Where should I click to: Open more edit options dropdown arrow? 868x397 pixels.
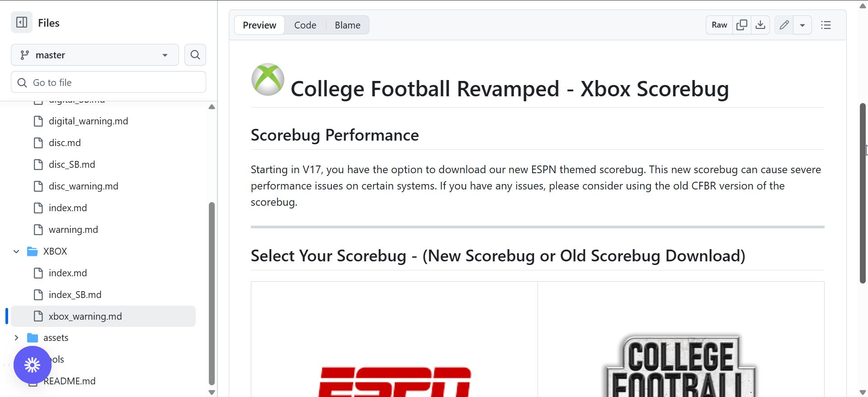[802, 25]
